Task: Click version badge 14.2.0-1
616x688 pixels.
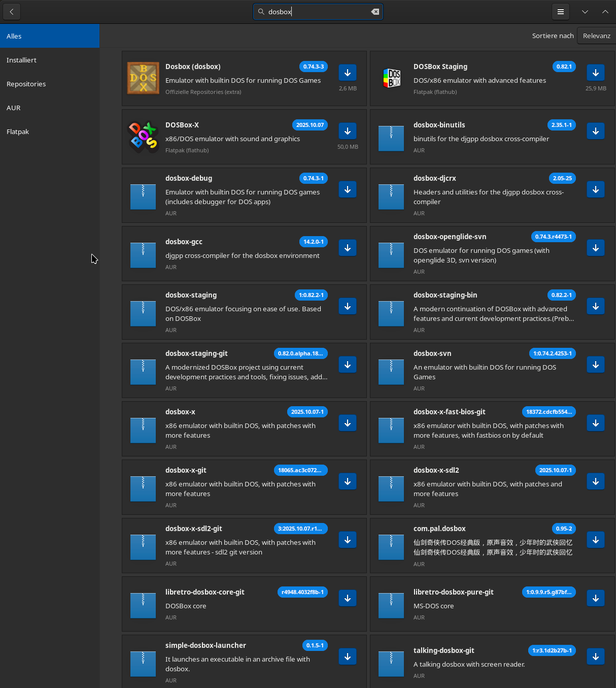Action: point(314,242)
